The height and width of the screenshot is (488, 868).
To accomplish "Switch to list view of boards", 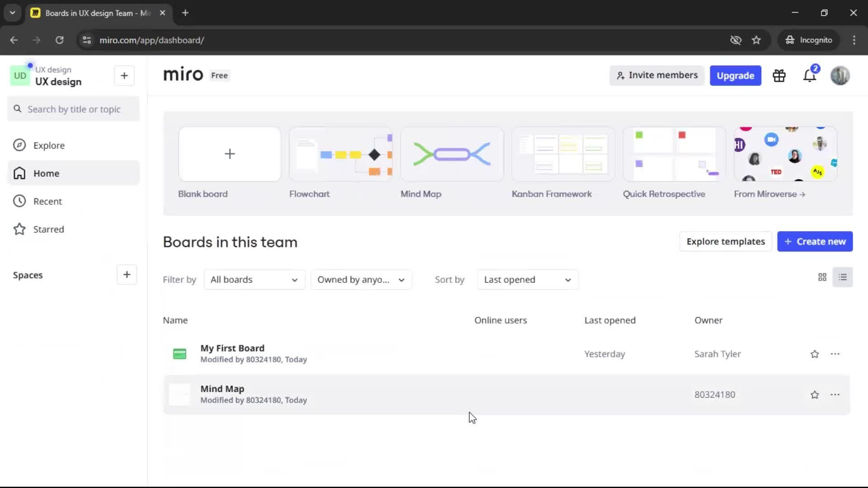I will 843,277.
